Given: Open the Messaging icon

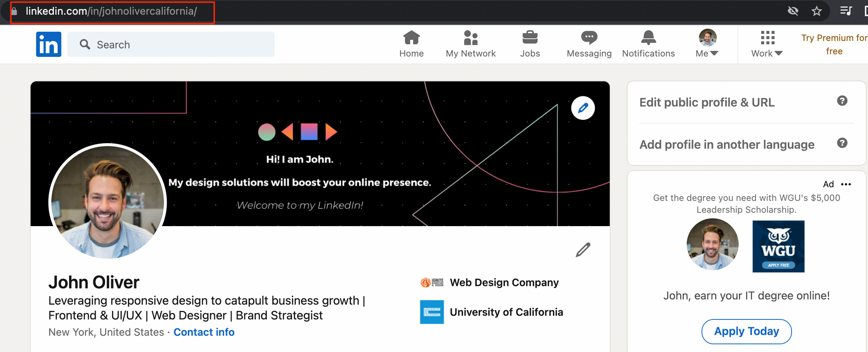Looking at the screenshot, I should click(589, 38).
